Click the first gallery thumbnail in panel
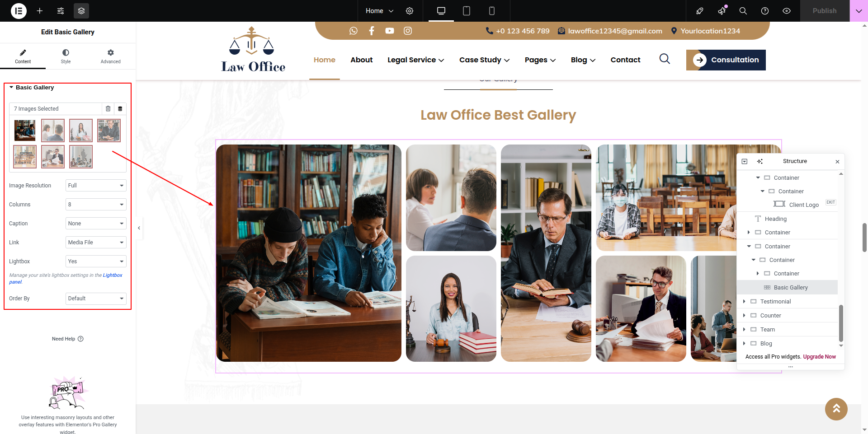The width and height of the screenshot is (868, 434). [25, 131]
